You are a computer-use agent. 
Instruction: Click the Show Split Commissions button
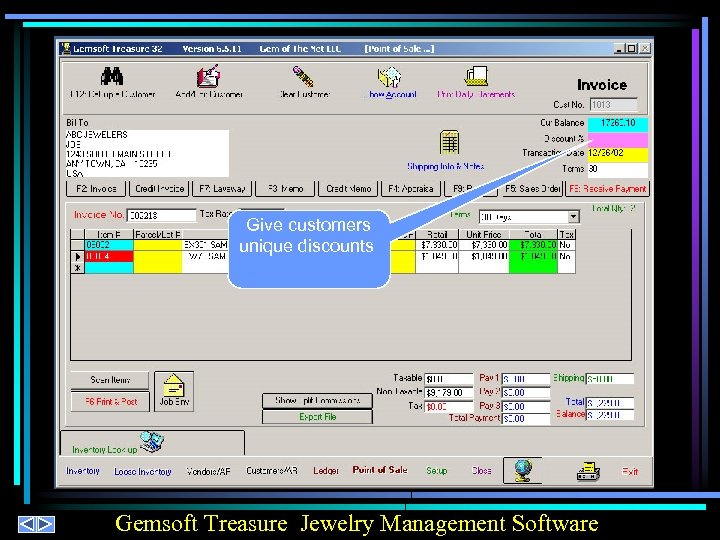pos(317,401)
